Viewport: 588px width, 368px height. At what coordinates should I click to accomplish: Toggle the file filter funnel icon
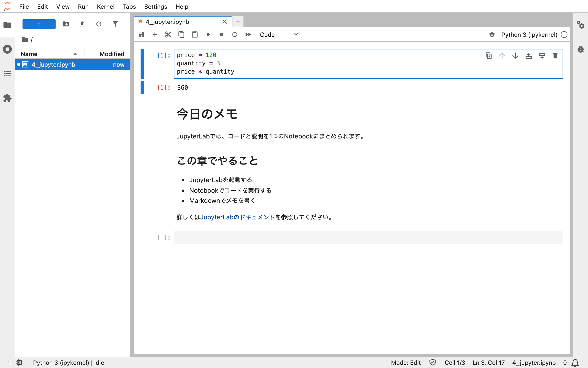coord(115,24)
